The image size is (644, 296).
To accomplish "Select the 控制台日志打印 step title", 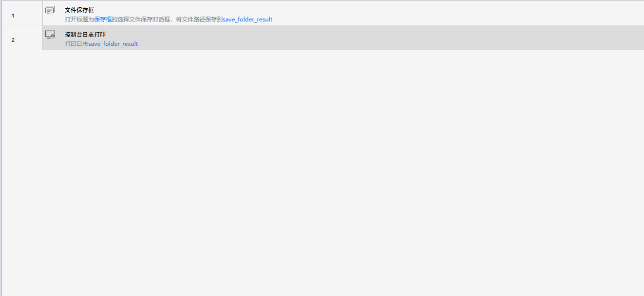I will (85, 34).
